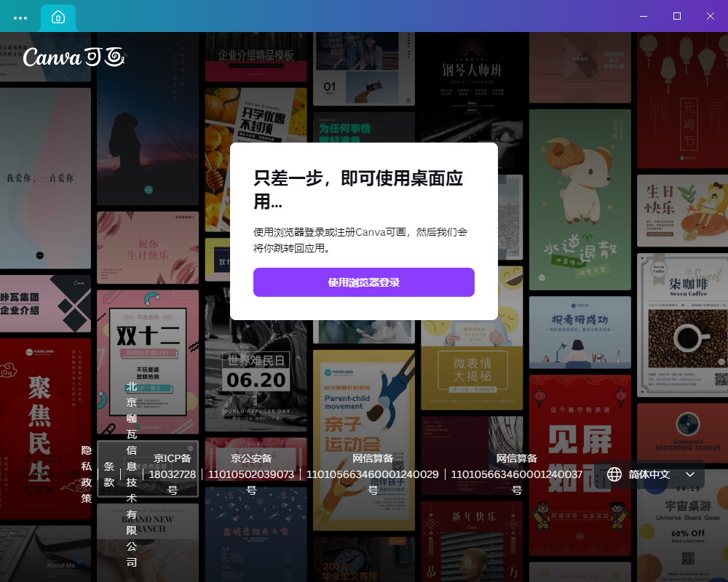Open the 条款 link

pyautogui.click(x=109, y=474)
